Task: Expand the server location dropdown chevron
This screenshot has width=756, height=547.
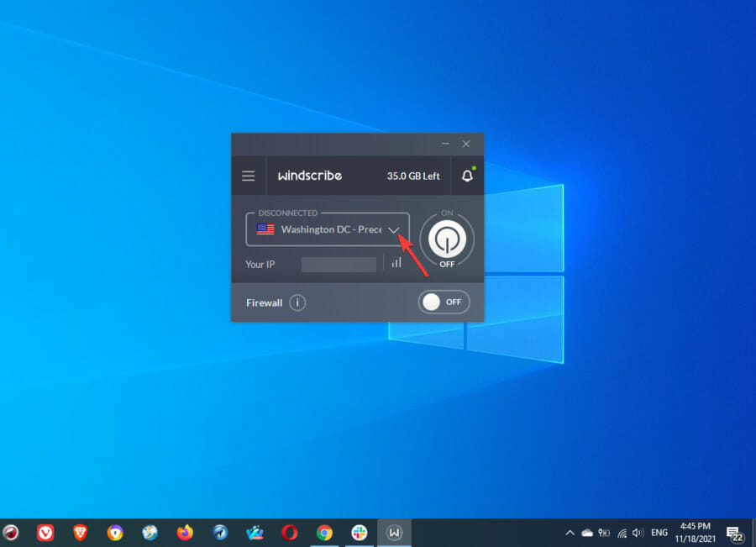Action: pos(394,229)
